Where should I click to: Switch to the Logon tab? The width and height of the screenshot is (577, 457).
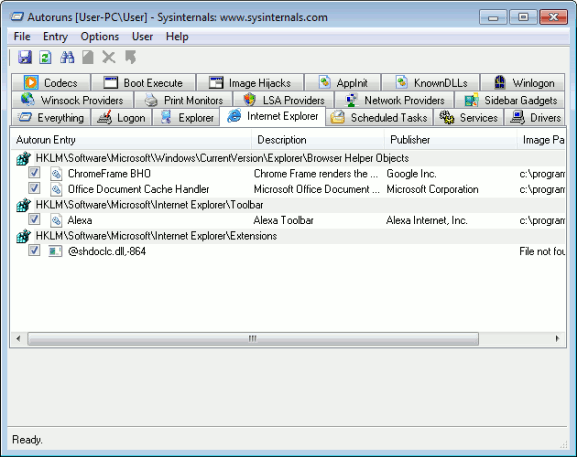click(x=121, y=117)
